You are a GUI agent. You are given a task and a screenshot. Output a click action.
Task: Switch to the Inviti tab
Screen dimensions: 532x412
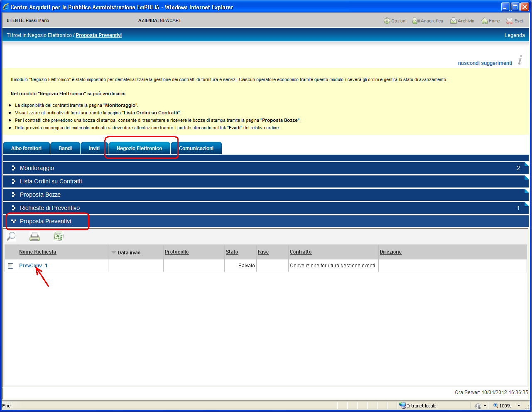point(94,148)
